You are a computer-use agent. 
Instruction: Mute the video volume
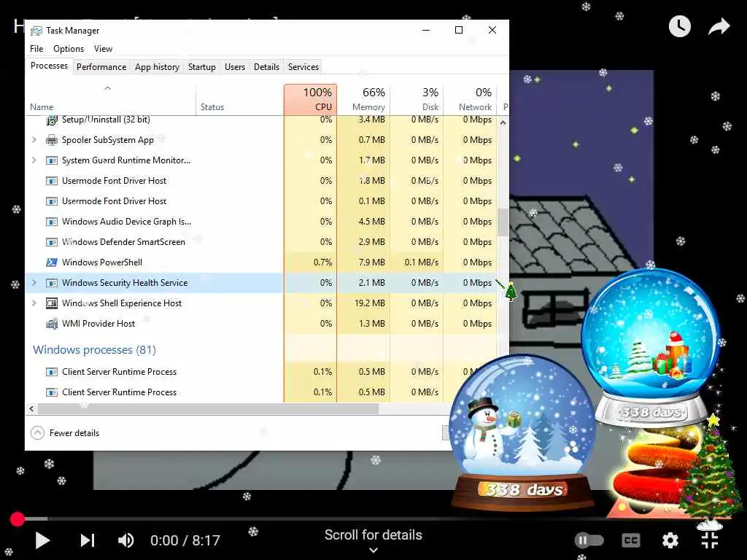126,540
